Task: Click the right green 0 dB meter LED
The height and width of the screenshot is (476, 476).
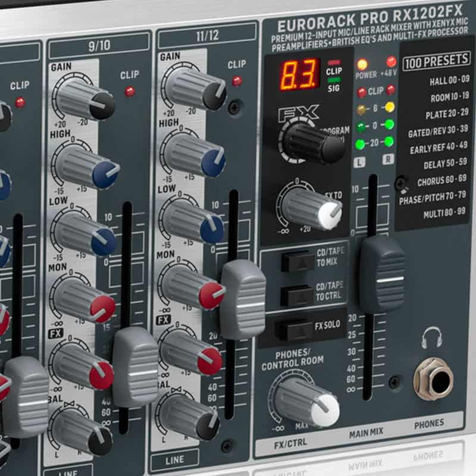Action: tap(389, 124)
